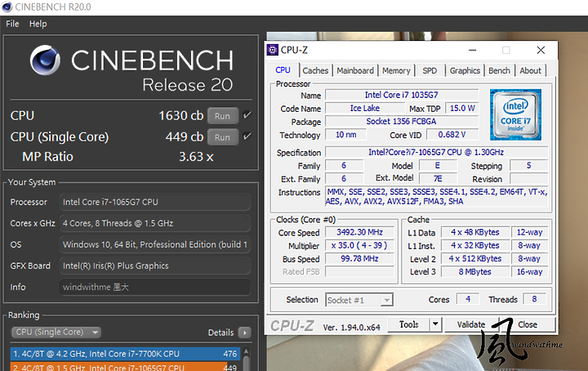
Task: Click the Multiplier value x 35.0
Action: (x=359, y=245)
